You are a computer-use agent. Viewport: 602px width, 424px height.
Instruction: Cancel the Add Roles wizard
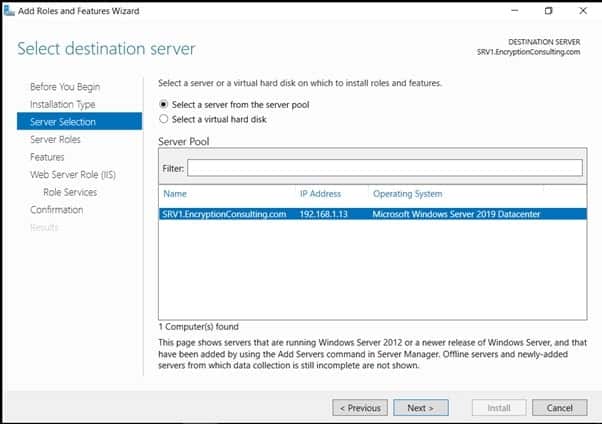pyautogui.click(x=560, y=408)
